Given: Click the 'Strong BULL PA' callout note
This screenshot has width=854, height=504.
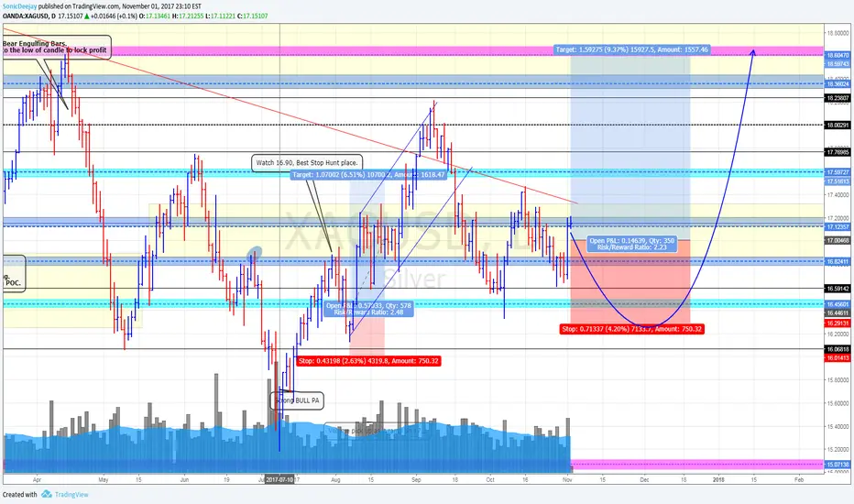Looking at the screenshot, I should (297, 400).
